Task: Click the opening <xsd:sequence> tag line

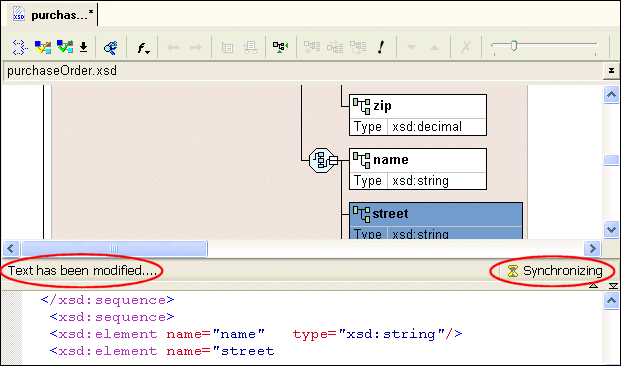Action: 112,317
